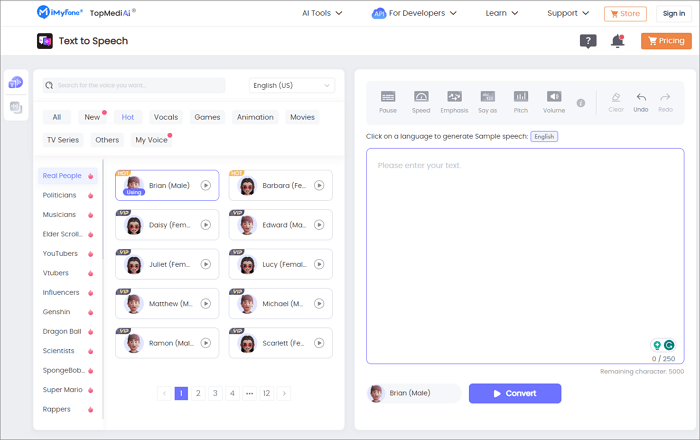700x440 pixels.
Task: Play Edward voice sample
Action: pos(319,225)
